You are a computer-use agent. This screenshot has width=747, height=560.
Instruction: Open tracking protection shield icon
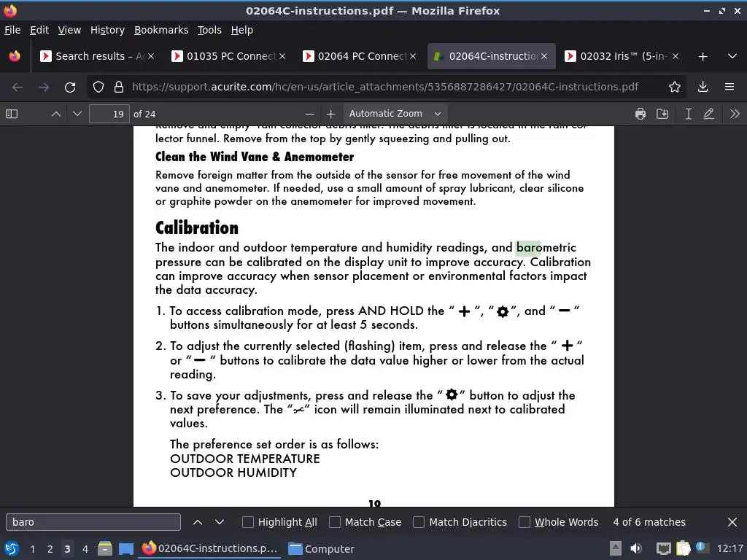pyautogui.click(x=98, y=87)
